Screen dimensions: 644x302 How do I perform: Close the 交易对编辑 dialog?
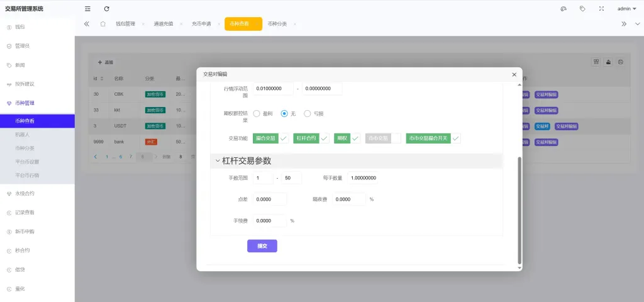[x=514, y=74]
